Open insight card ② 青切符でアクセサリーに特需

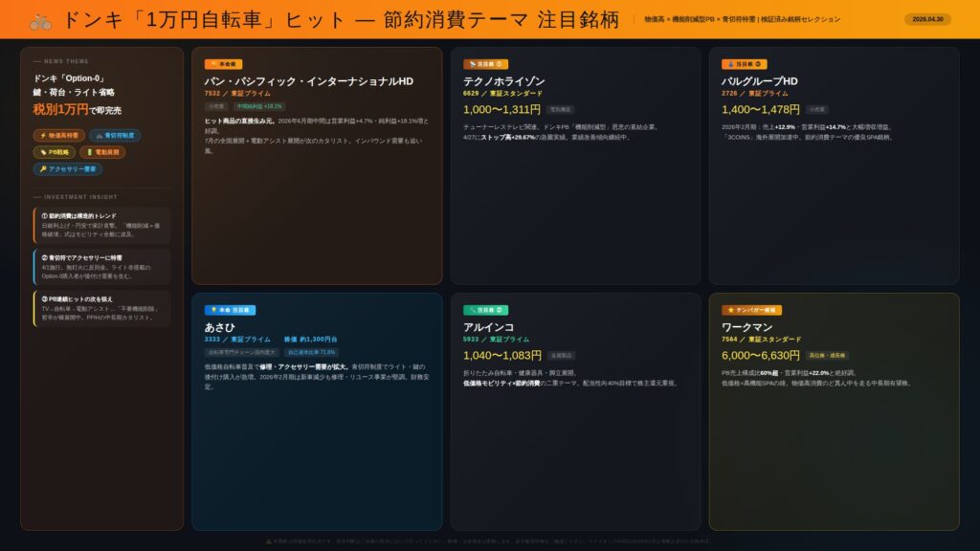coord(101,267)
